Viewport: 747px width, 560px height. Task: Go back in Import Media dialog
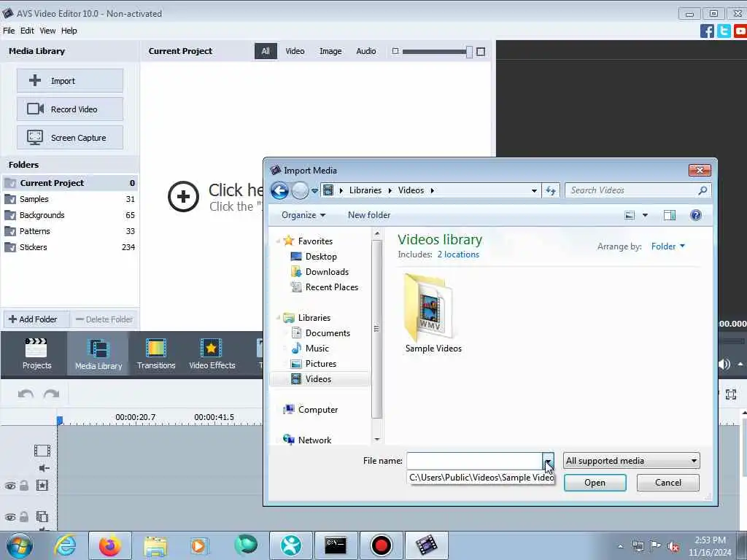[x=279, y=190]
